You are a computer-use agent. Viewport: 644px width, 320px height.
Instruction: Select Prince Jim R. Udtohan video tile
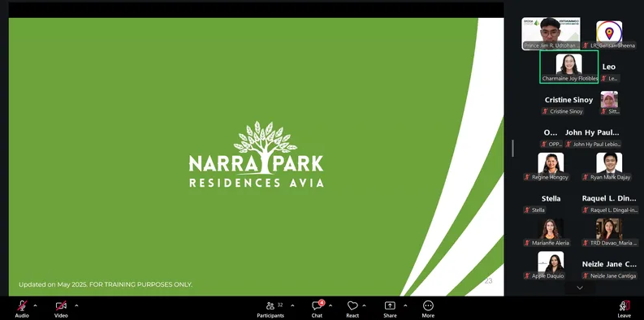point(551,33)
